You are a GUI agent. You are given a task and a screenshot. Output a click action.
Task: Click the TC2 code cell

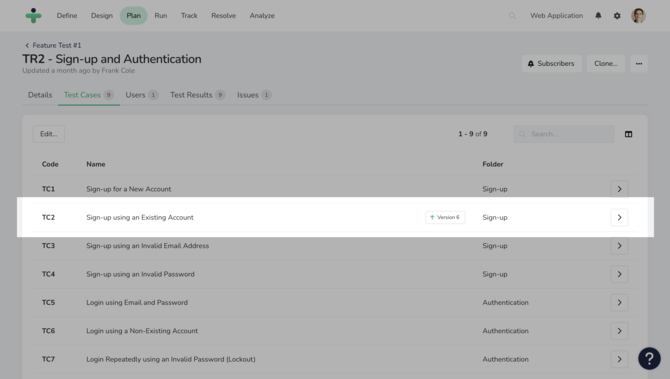click(x=48, y=217)
